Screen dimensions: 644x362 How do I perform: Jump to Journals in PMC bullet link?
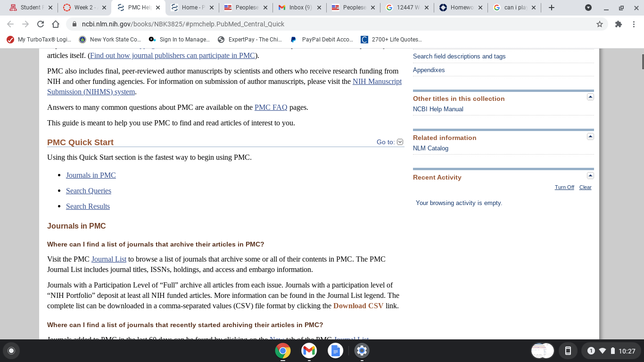point(91,175)
